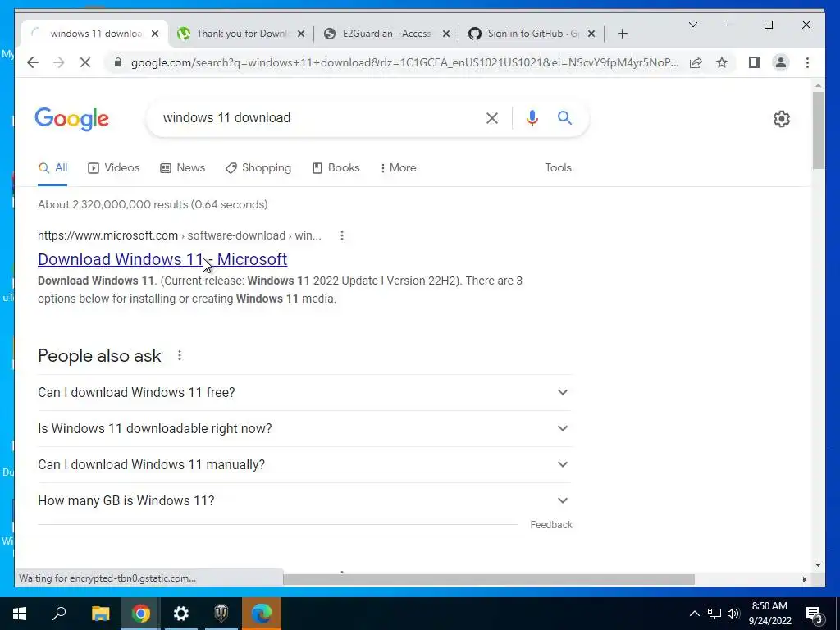Open World of Tanks taskbar icon

221,614
